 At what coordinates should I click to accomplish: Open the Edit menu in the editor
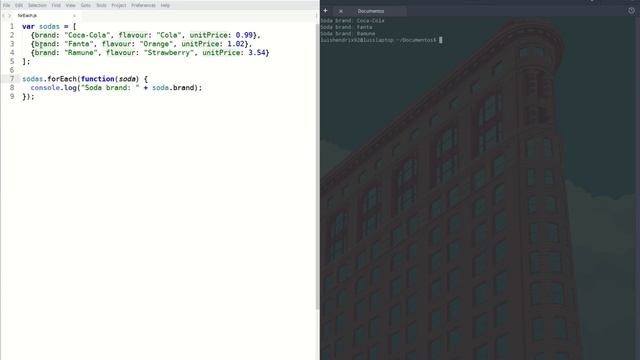click(19, 5)
